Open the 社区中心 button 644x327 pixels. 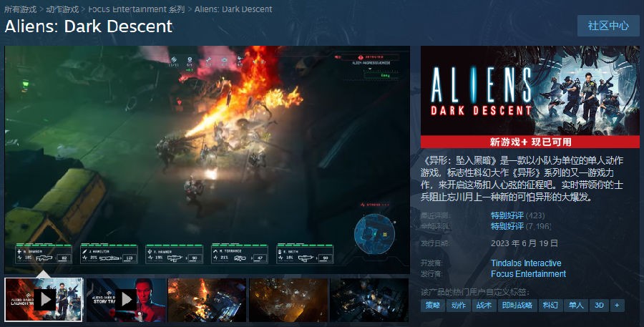tap(608, 26)
